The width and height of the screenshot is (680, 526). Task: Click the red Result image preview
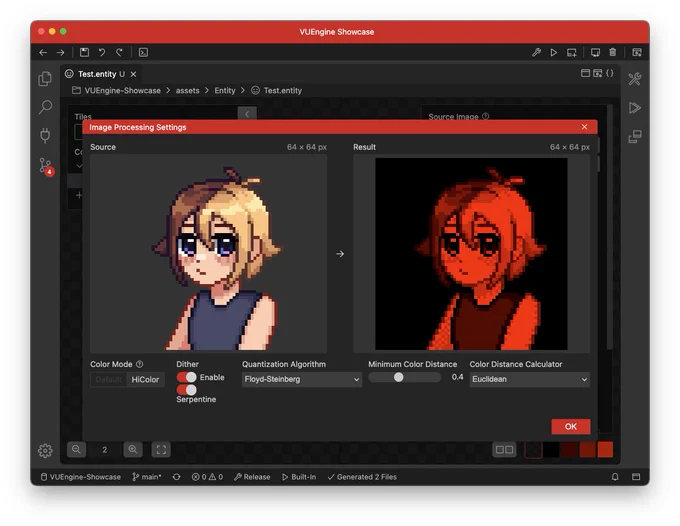471,254
